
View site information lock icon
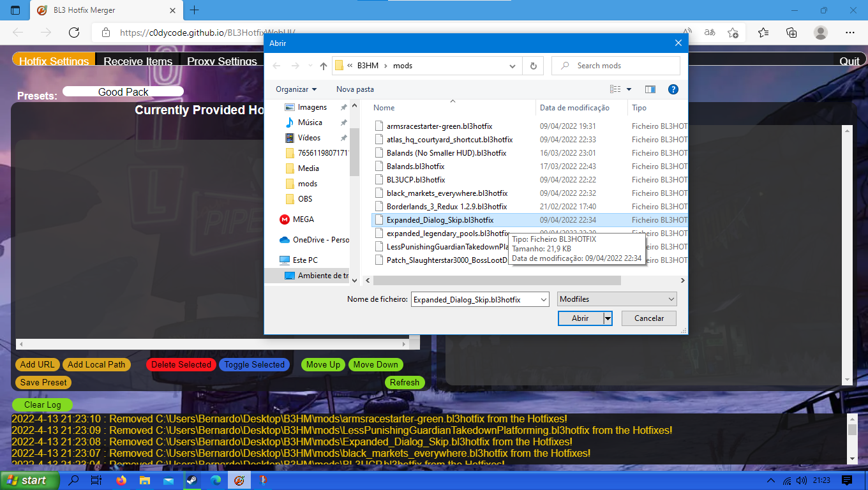(107, 33)
